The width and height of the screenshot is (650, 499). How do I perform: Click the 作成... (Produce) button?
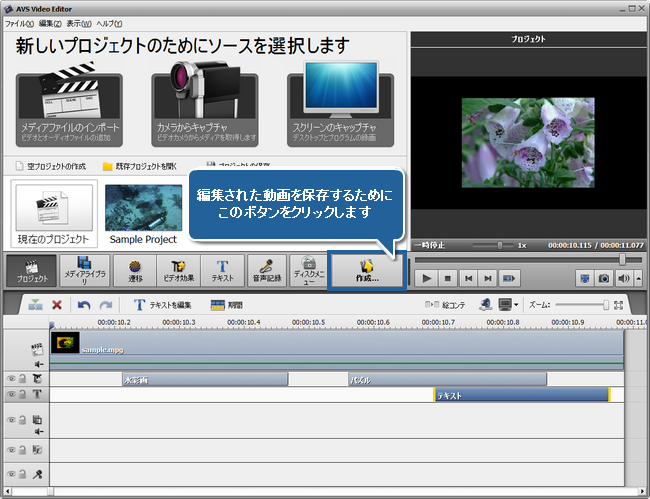pyautogui.click(x=367, y=271)
